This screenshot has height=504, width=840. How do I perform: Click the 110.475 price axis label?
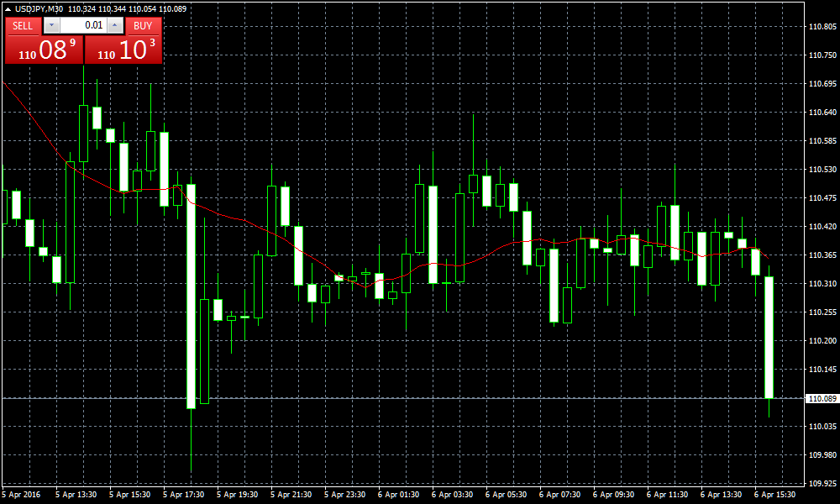point(822,197)
